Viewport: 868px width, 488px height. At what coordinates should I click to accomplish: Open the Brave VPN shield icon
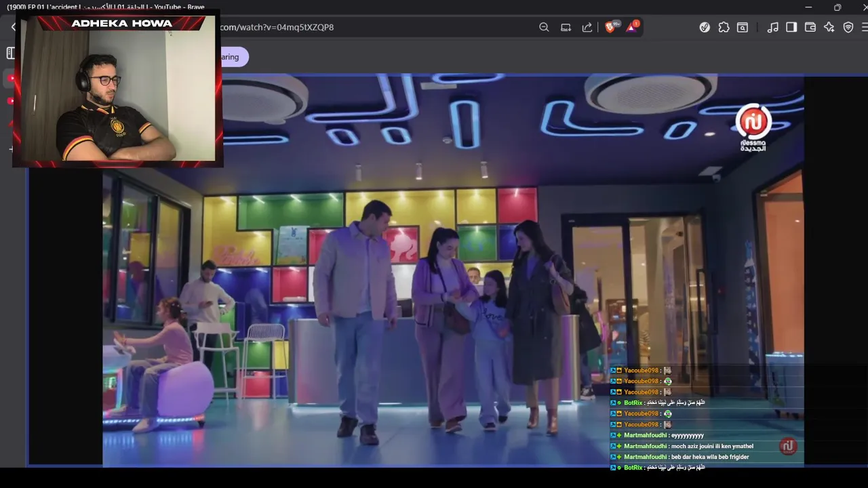pos(848,27)
